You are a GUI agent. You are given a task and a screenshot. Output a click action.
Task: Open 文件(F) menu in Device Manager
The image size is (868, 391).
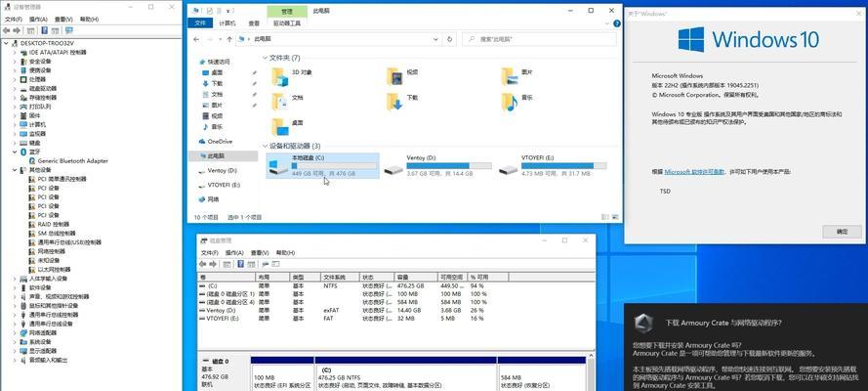14,20
